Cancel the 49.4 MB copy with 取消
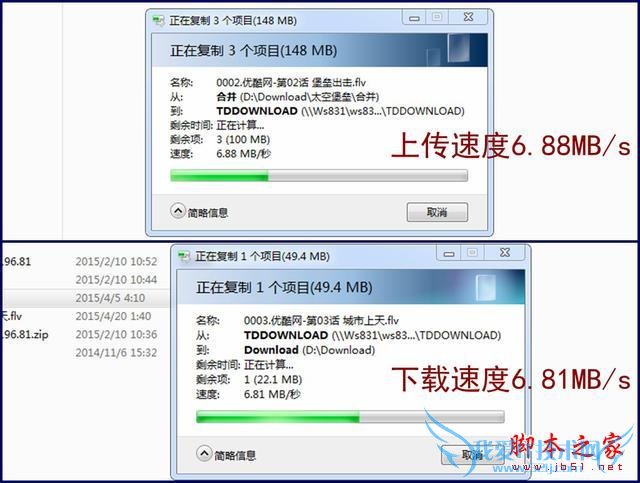Viewport: 640px width, 483px height. click(471, 454)
